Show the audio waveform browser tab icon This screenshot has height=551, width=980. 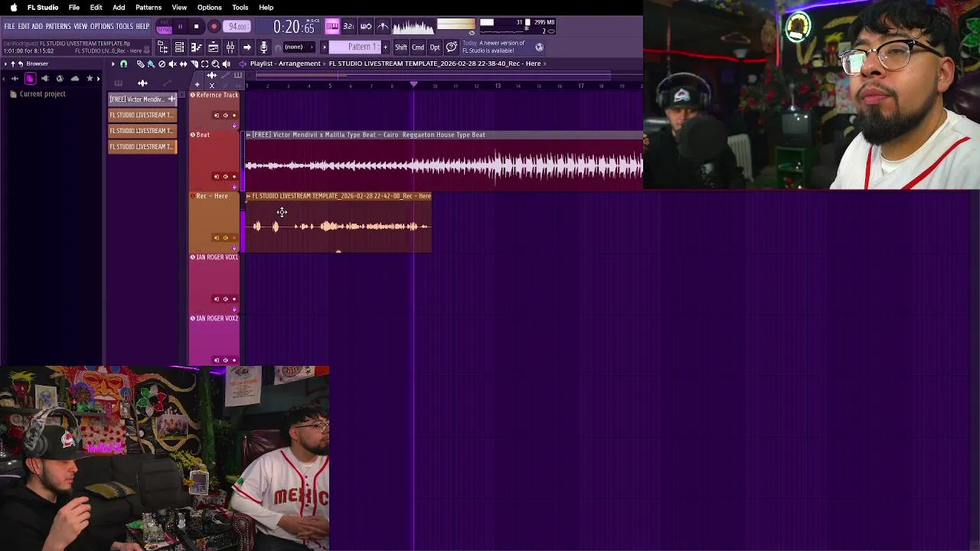(15, 78)
